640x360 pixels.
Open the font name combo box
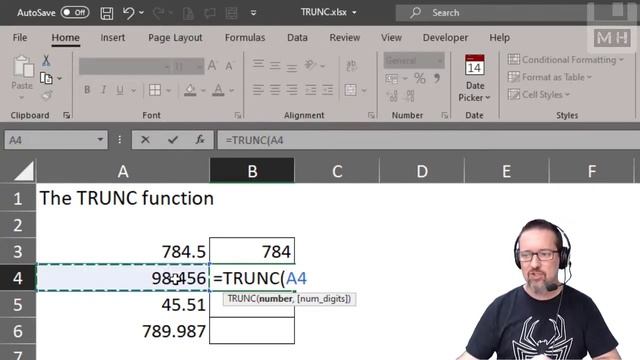tap(125, 66)
